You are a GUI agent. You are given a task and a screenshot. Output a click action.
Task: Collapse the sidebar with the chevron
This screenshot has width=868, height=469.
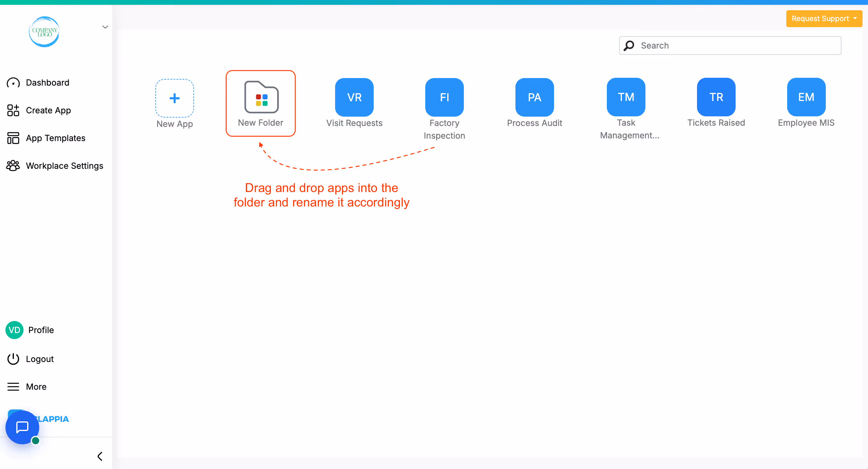(x=100, y=456)
